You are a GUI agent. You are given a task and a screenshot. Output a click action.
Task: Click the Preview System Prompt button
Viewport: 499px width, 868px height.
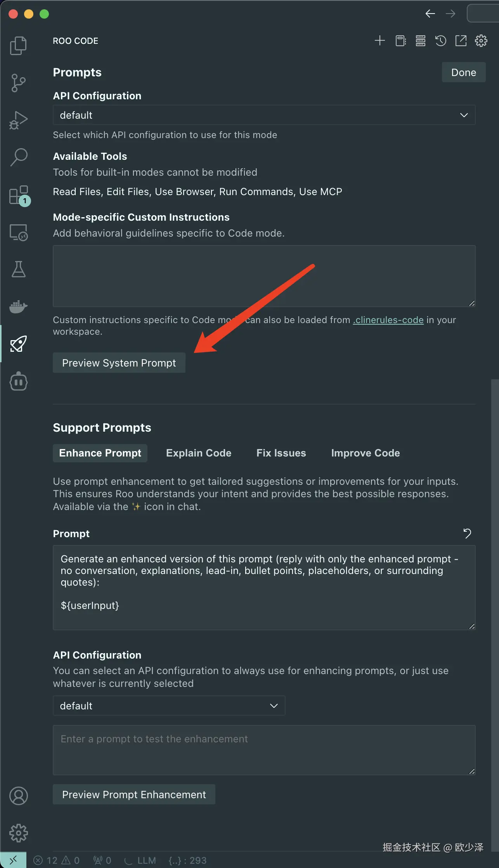tap(119, 363)
